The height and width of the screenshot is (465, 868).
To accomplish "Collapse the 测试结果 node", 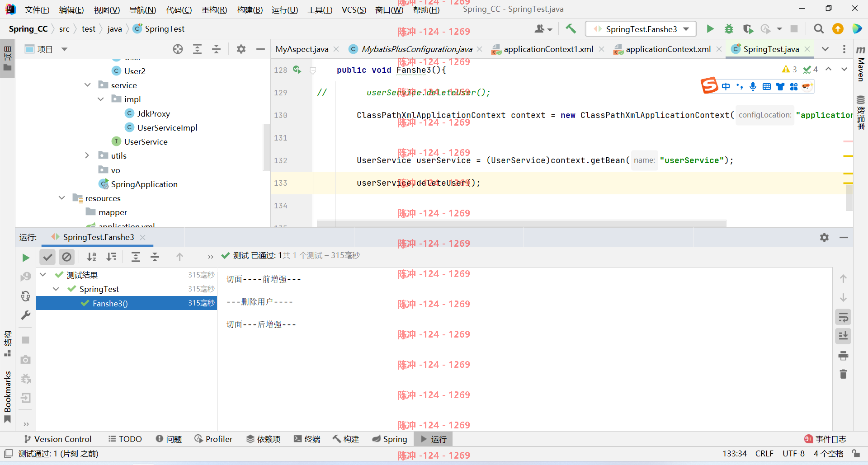I will coord(43,275).
